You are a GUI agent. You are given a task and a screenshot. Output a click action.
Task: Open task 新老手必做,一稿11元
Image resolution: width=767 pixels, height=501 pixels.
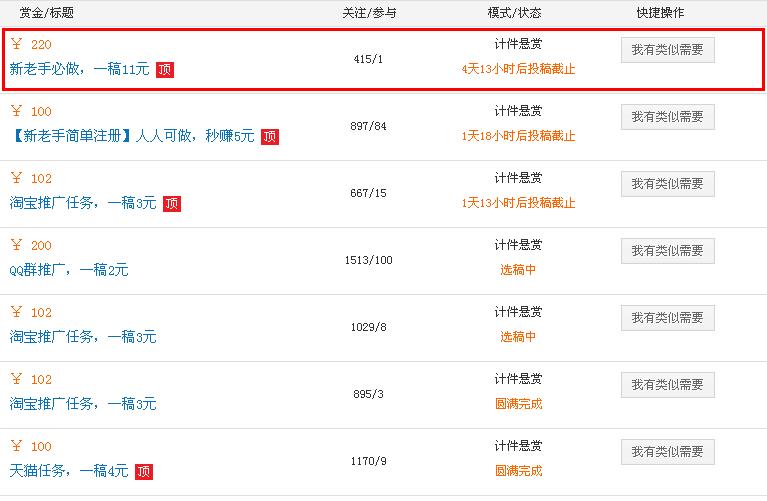coord(79,69)
